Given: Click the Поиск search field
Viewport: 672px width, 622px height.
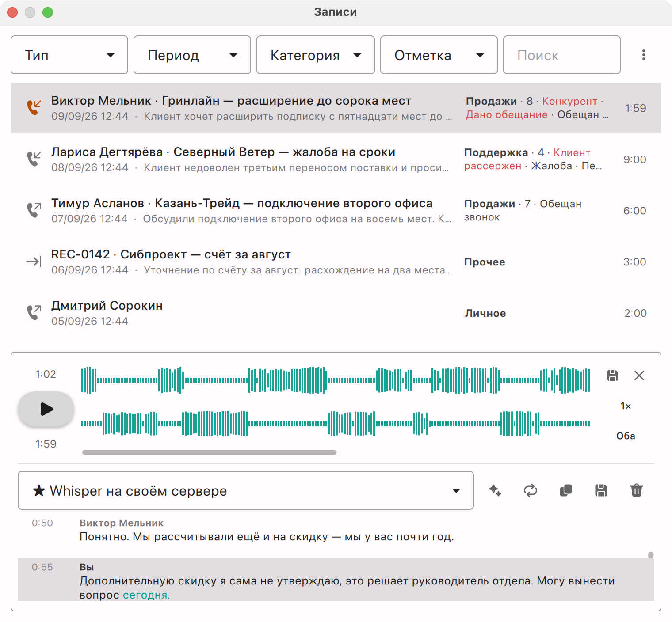Looking at the screenshot, I should (562, 55).
